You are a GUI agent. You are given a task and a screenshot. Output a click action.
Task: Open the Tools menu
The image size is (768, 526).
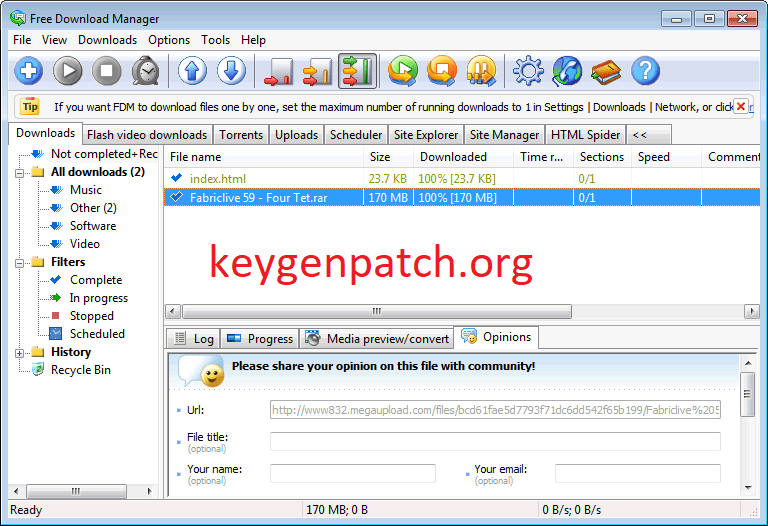point(216,40)
